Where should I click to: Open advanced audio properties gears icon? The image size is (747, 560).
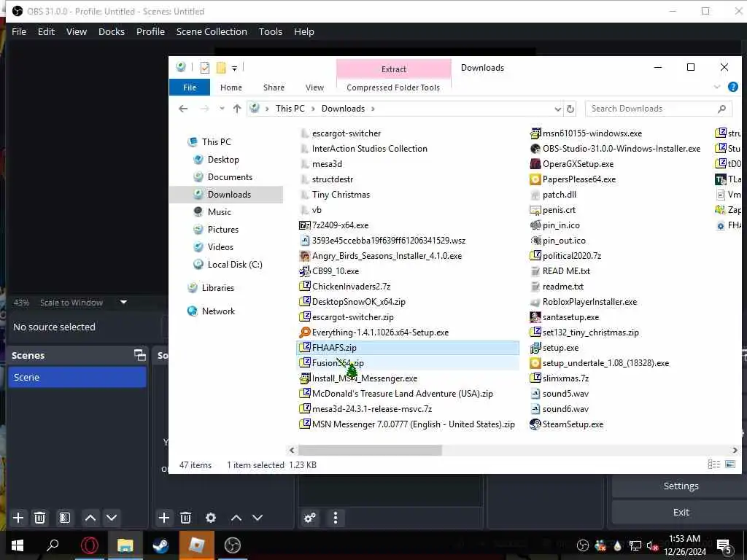click(x=310, y=518)
